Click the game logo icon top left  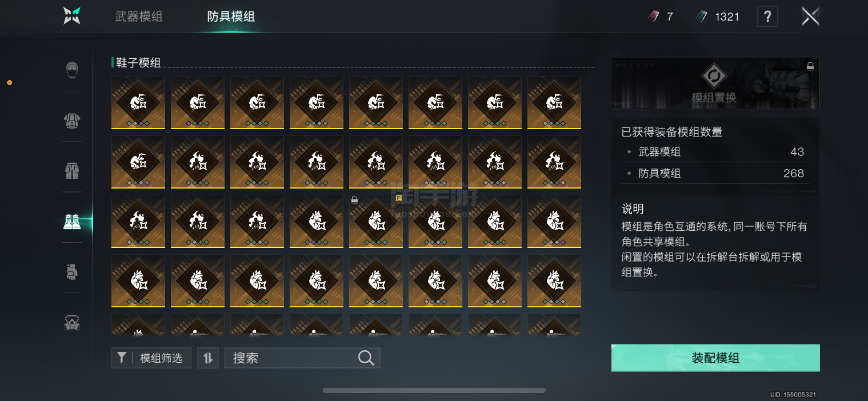72,16
